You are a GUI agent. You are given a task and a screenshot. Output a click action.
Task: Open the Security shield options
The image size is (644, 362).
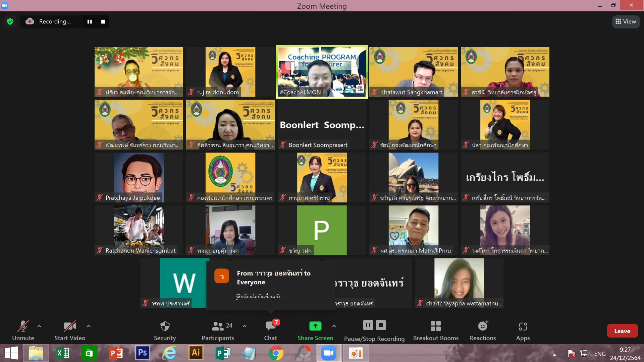(x=165, y=326)
